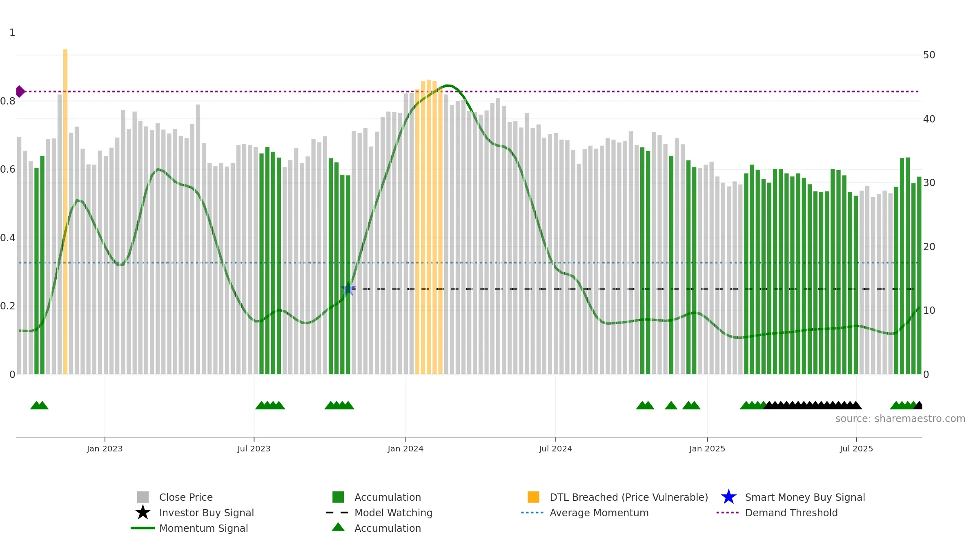Toggle Investor Buy Signal legend label
This screenshot has height=551, width=980.
coord(207,513)
